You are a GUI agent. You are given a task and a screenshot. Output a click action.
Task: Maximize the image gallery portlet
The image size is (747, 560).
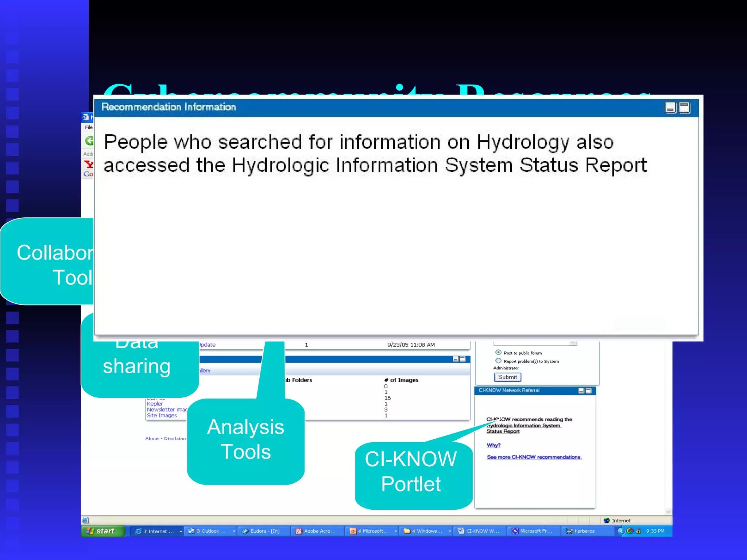coord(463,359)
